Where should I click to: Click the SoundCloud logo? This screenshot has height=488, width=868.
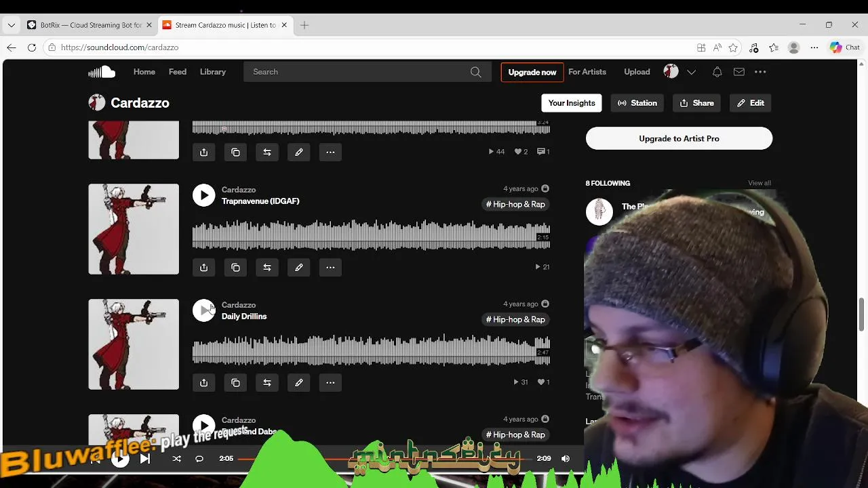pos(102,72)
